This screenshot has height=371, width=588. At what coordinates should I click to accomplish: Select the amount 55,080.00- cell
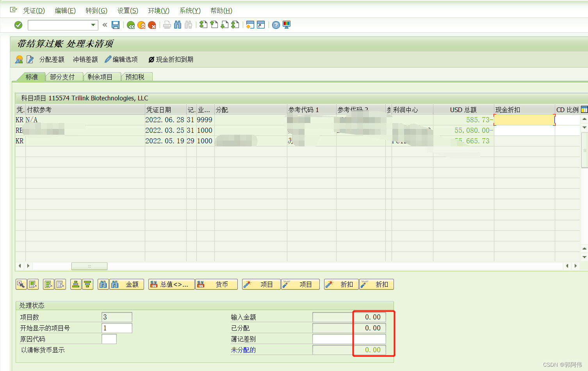(x=463, y=130)
